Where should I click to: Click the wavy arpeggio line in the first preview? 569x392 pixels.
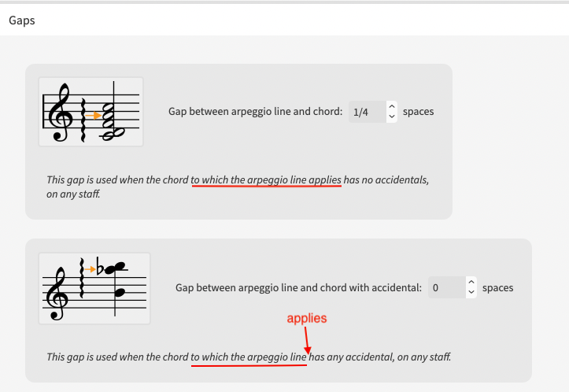tap(83, 120)
